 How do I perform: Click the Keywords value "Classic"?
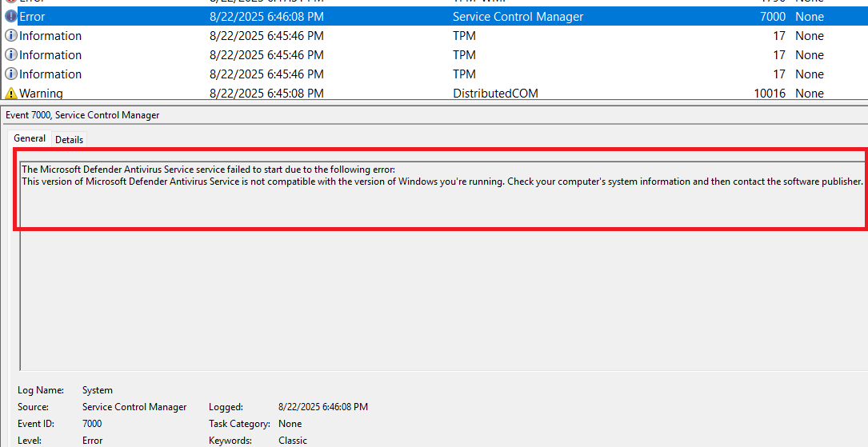(293, 441)
